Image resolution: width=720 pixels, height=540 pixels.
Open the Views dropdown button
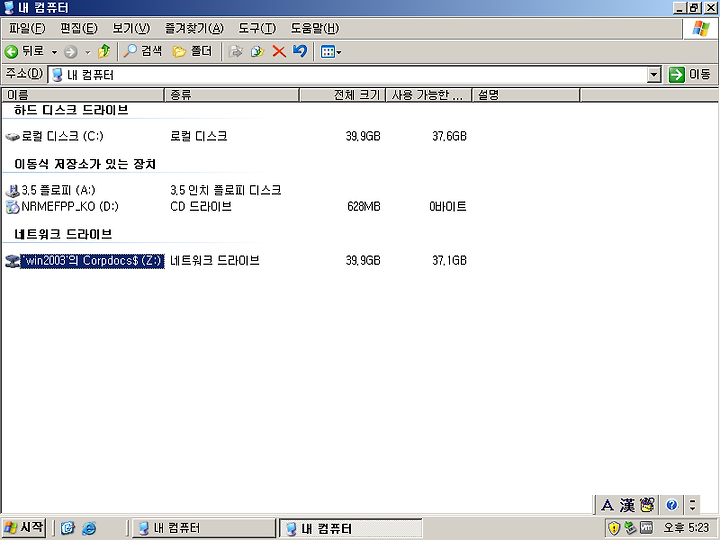click(x=331, y=52)
